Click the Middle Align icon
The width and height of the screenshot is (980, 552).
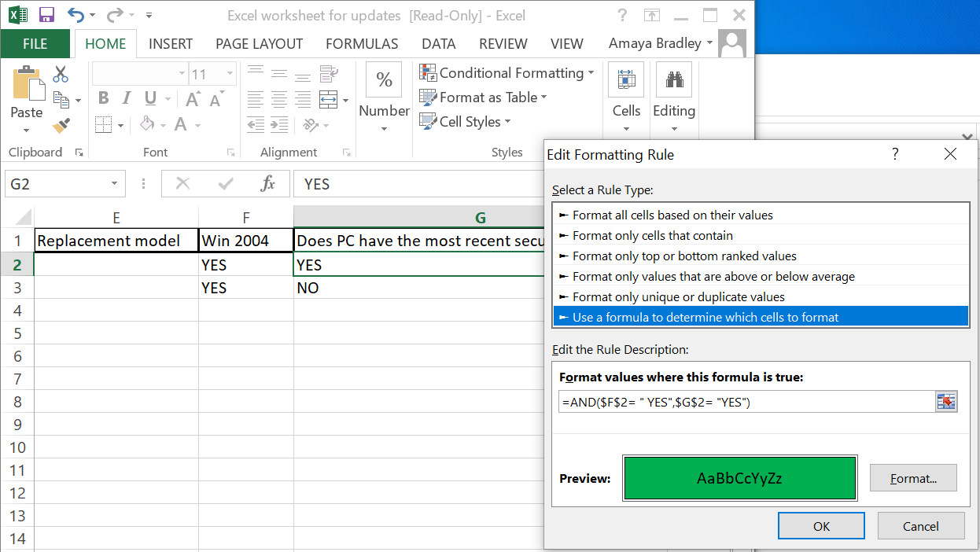tap(278, 75)
